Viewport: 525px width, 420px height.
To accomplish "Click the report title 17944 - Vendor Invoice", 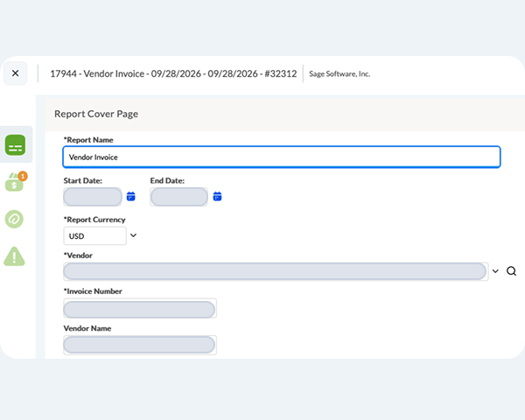I will (173, 73).
